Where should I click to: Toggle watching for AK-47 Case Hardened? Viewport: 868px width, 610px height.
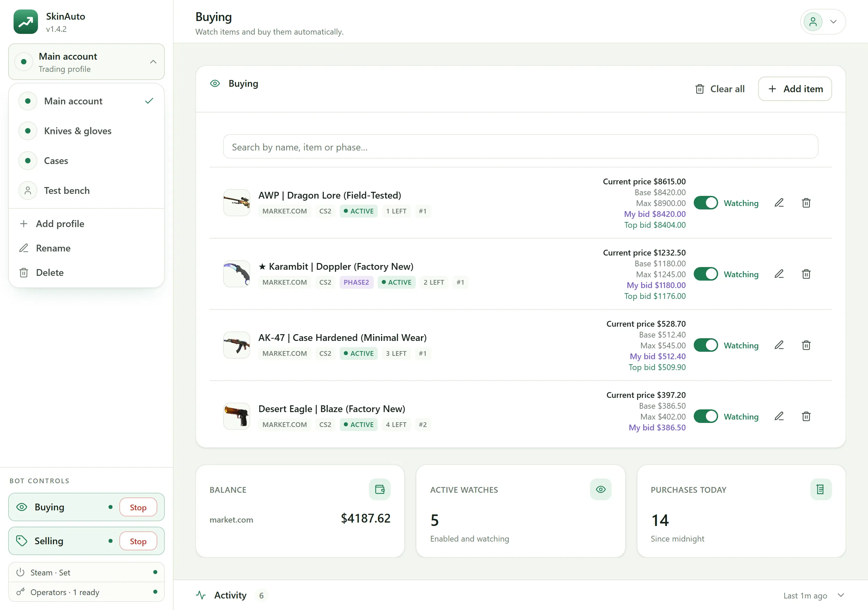pos(706,345)
